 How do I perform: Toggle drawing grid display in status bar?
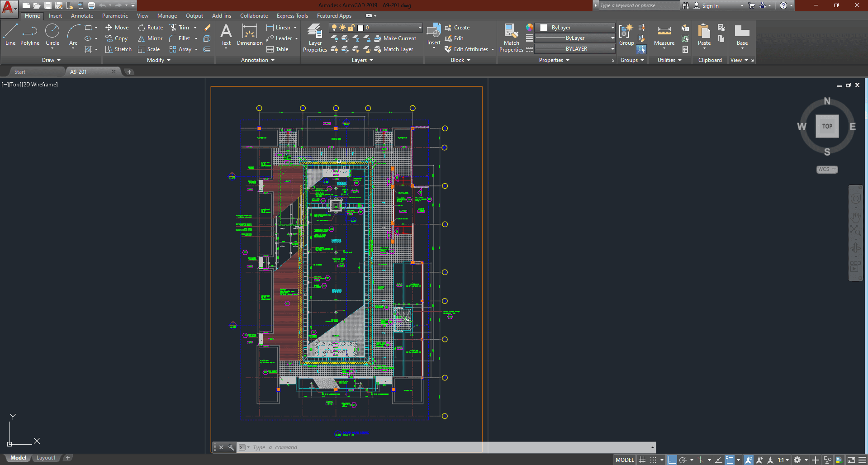[642, 460]
